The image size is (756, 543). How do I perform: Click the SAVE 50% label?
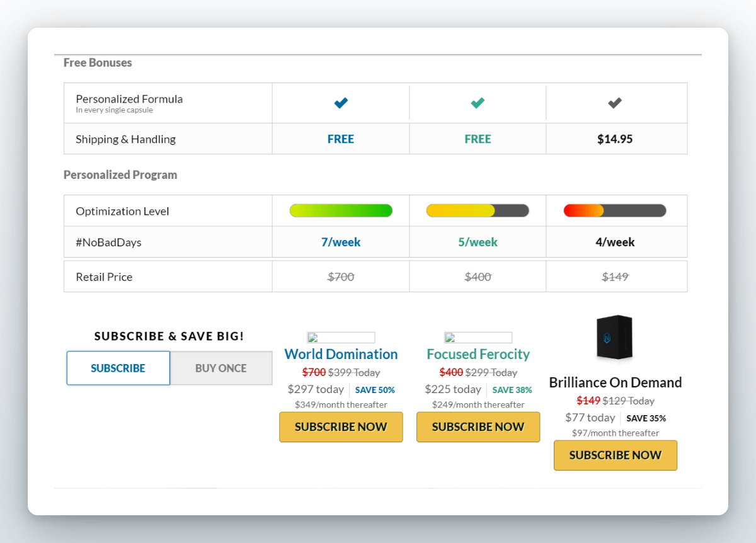point(375,390)
